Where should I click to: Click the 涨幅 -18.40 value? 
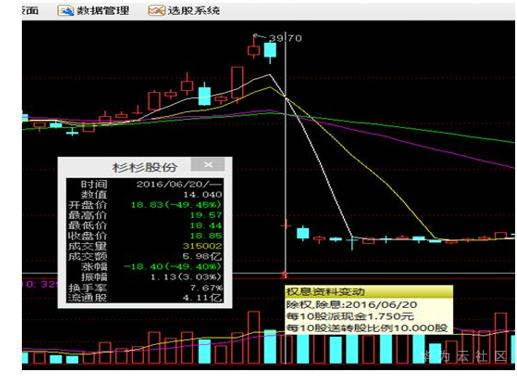click(173, 267)
